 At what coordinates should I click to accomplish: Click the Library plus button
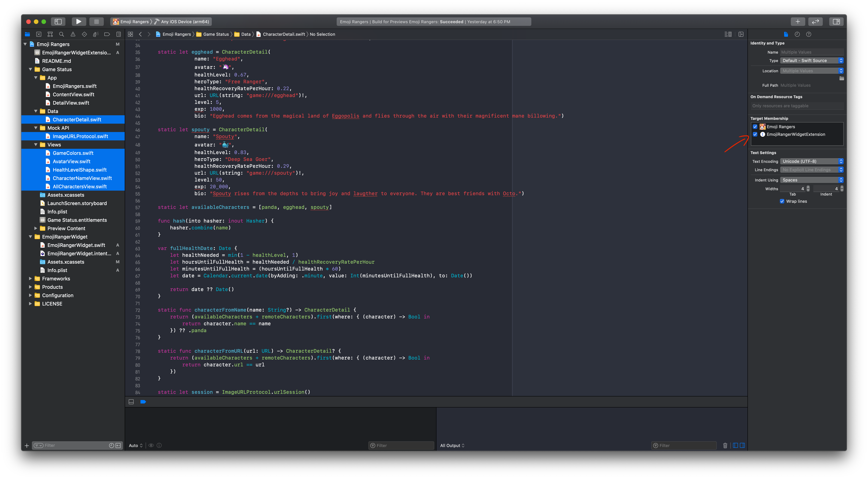pyautogui.click(x=798, y=21)
